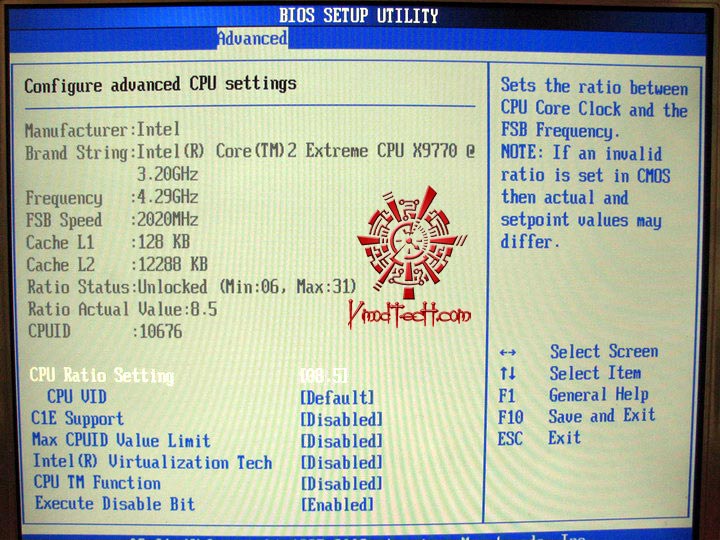Click the Select Item arrows legend
The width and height of the screenshot is (720, 540).
[570, 373]
